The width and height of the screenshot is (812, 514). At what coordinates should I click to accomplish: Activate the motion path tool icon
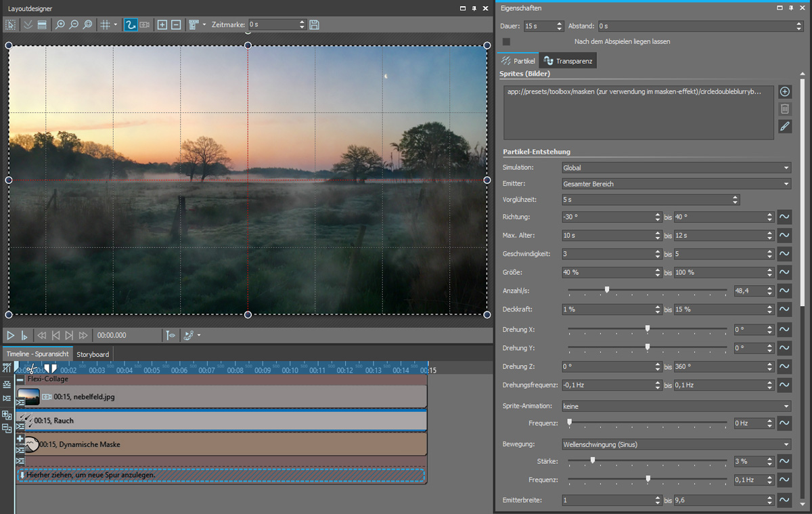click(x=131, y=25)
